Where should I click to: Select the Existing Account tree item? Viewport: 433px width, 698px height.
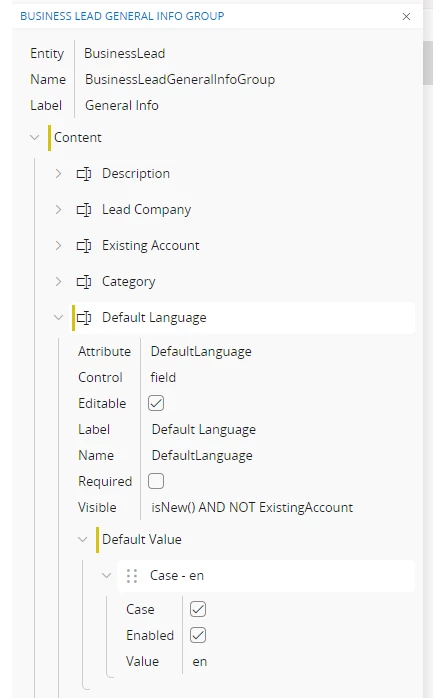pyautogui.click(x=150, y=246)
